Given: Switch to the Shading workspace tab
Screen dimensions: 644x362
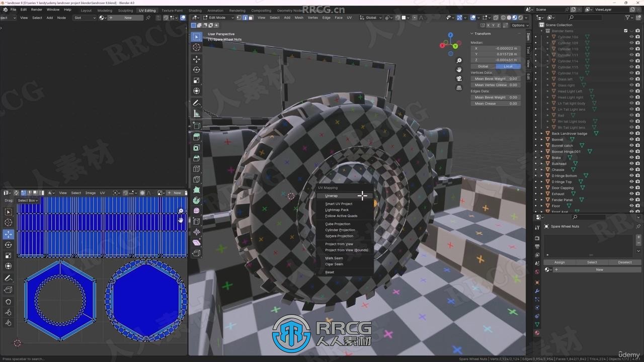Looking at the screenshot, I should tap(195, 10).
